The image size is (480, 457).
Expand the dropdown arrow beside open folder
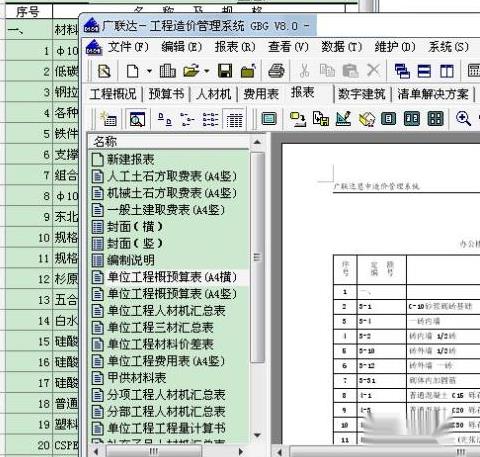[207, 71]
